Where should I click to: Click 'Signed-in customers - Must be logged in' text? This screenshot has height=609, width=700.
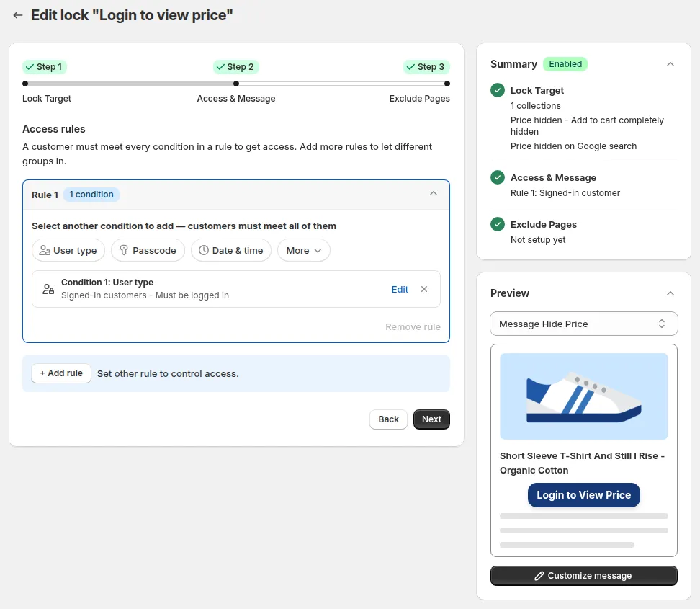click(145, 295)
